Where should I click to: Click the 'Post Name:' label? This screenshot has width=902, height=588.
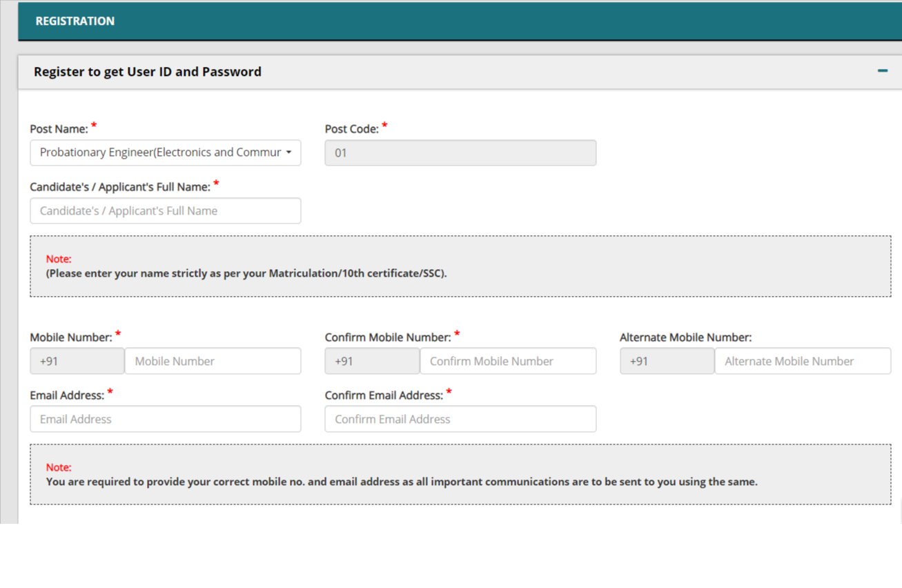59,129
